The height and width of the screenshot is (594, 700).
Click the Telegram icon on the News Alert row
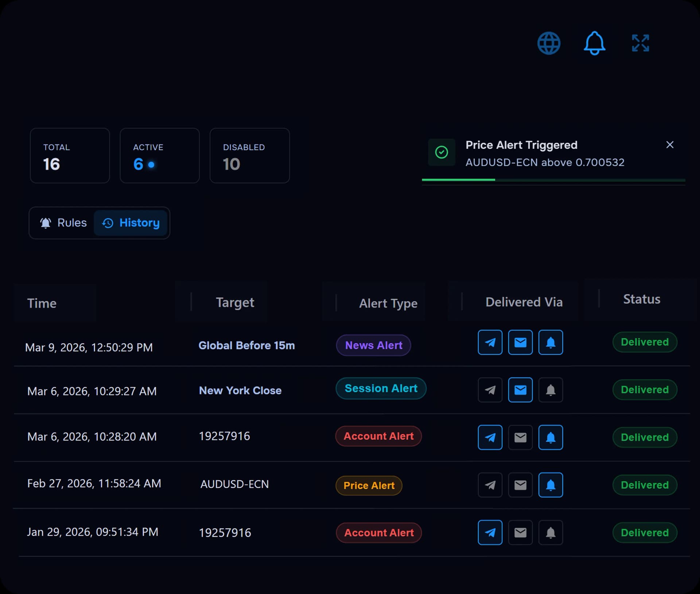point(490,342)
